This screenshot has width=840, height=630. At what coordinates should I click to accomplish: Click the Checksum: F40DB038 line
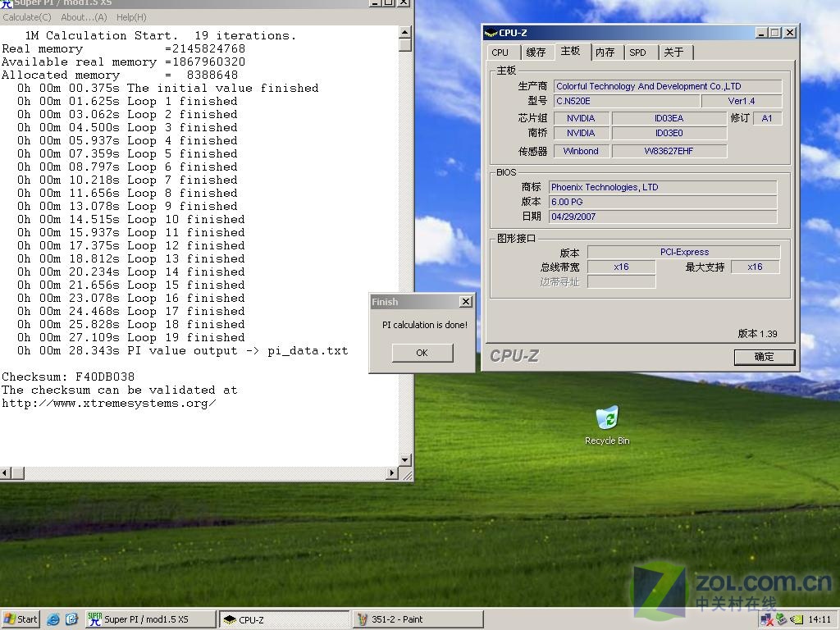[68, 377]
